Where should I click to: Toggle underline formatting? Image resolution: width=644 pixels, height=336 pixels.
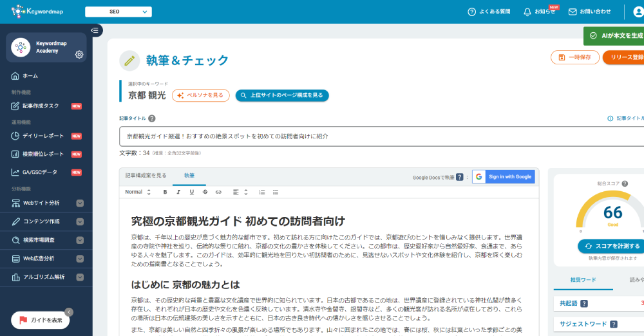pos(191,192)
